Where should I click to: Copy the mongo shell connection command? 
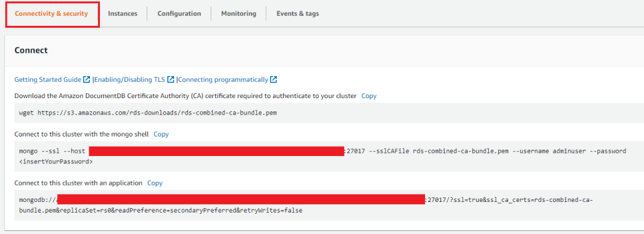161,134
